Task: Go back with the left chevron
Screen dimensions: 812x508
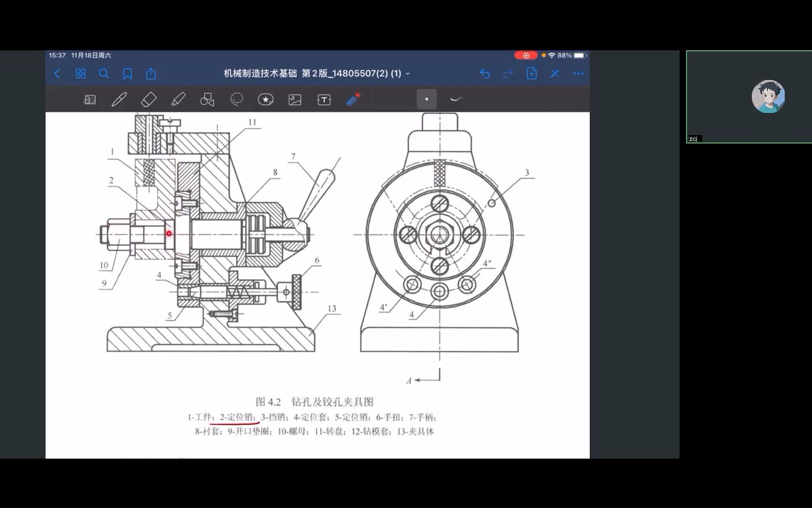Action: (57, 73)
